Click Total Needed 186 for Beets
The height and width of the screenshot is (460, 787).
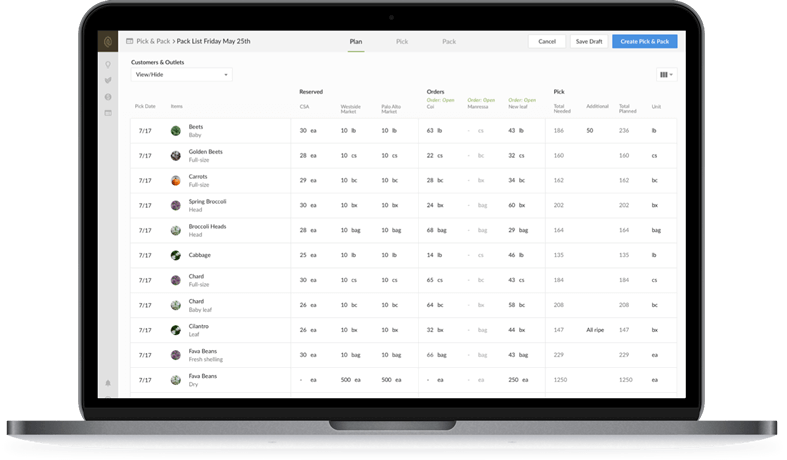[559, 131]
